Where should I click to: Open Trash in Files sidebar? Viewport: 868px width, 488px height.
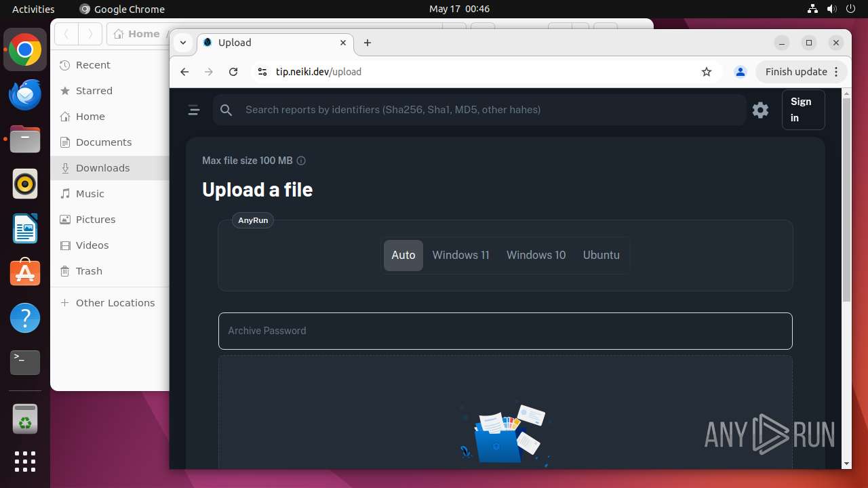pos(110,271)
